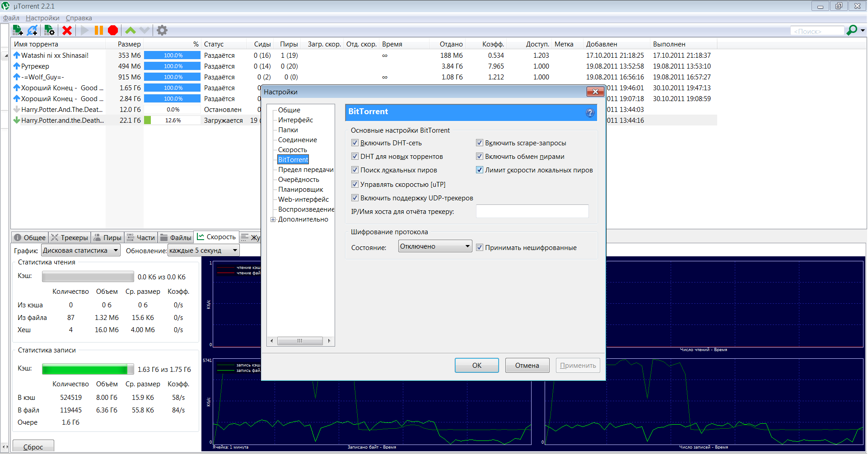The height and width of the screenshot is (454, 868).
Task: Click the read cache grey progress bar
Action: click(x=88, y=277)
